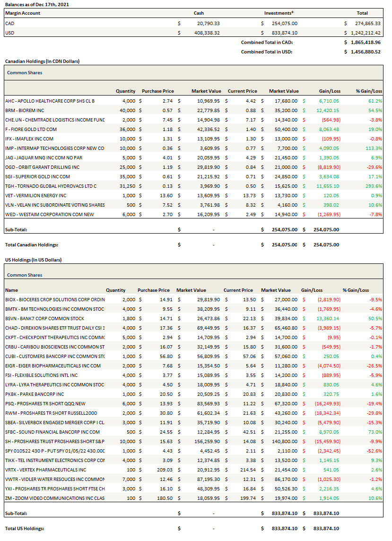Click the Name column header in US table

point(11,290)
